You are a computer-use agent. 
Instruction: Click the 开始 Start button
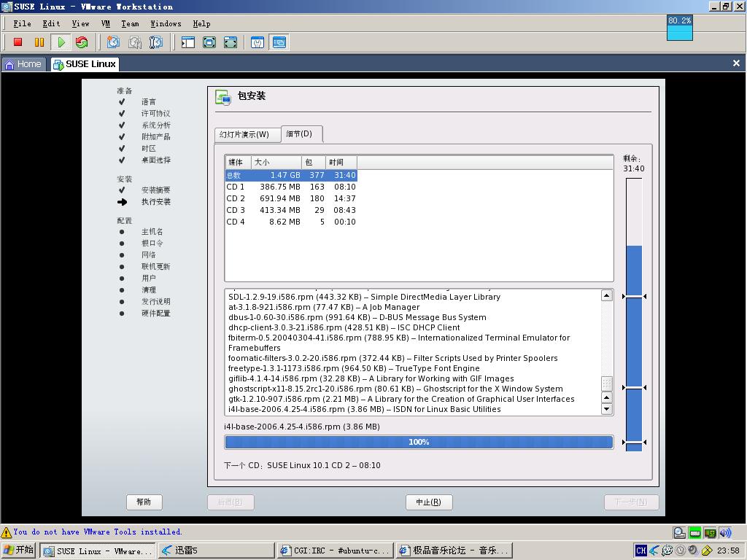coord(18,551)
